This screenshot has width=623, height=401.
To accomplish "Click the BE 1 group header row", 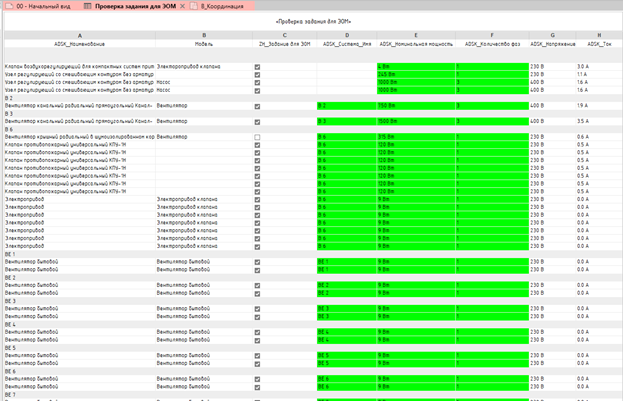I will point(313,254).
